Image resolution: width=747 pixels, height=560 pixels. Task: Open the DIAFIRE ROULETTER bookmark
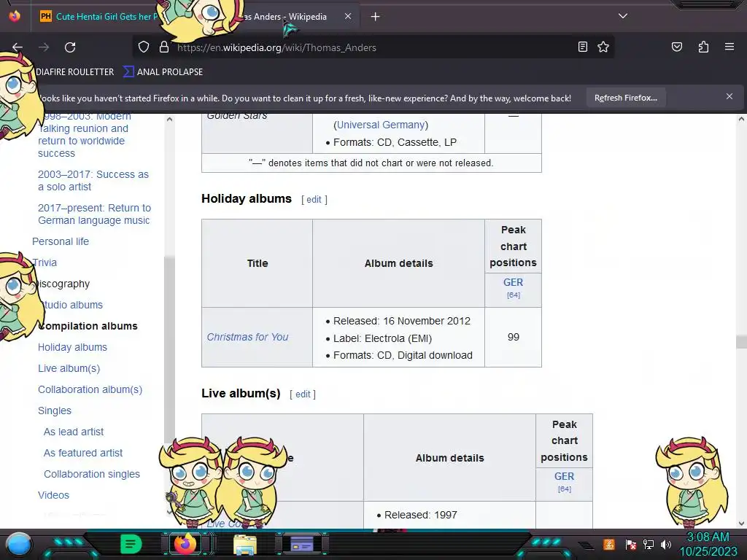point(75,72)
